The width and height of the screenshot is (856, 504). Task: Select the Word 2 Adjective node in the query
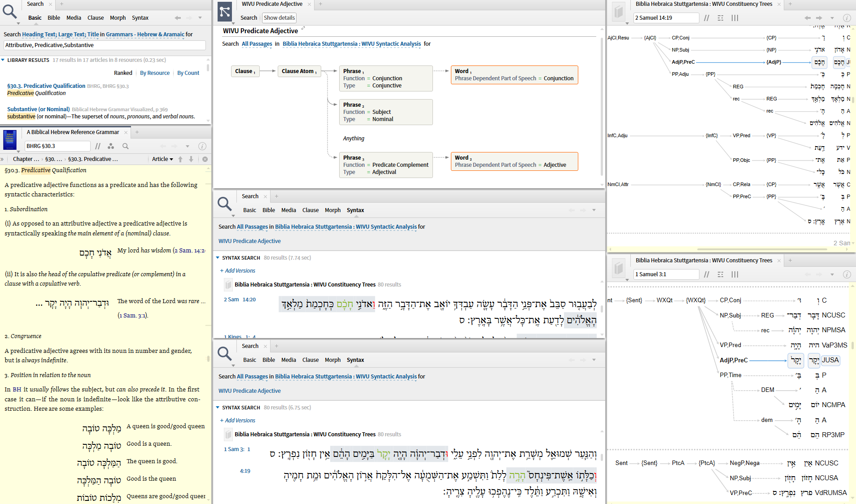[514, 161]
